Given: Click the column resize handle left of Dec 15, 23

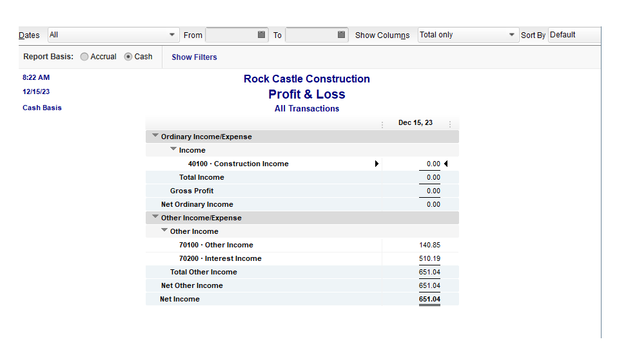Looking at the screenshot, I should pyautogui.click(x=382, y=124).
